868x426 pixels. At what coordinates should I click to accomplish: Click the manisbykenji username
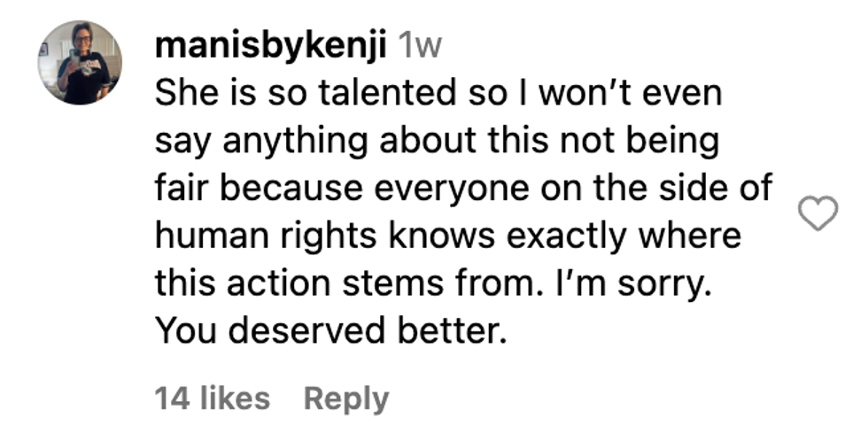click(270, 47)
